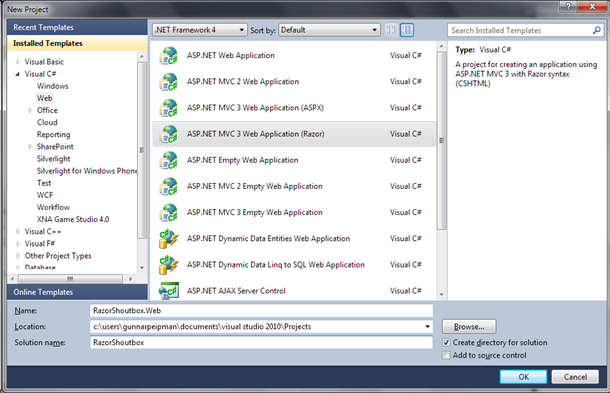This screenshot has width=610, height=393.
Task: Click the Browse... button
Action: point(469,326)
